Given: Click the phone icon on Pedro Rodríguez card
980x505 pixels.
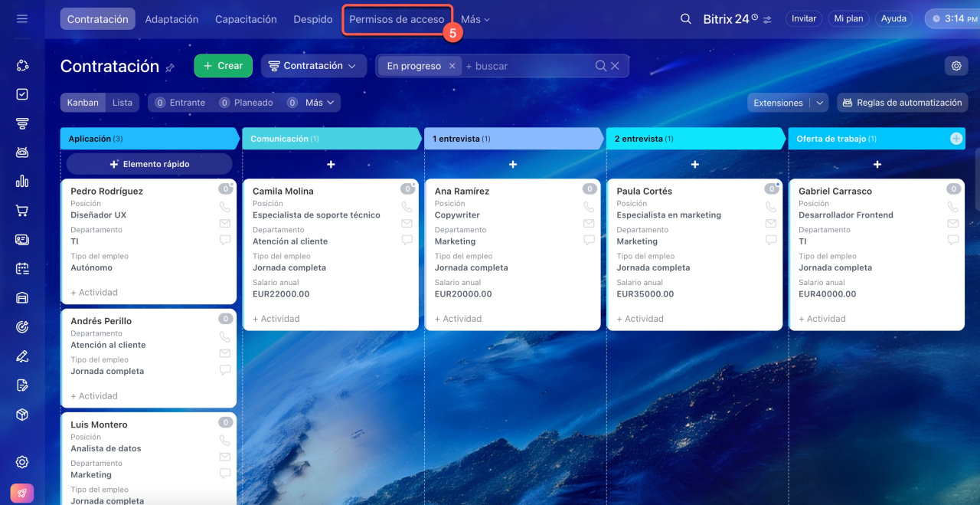Looking at the screenshot, I should [x=225, y=207].
